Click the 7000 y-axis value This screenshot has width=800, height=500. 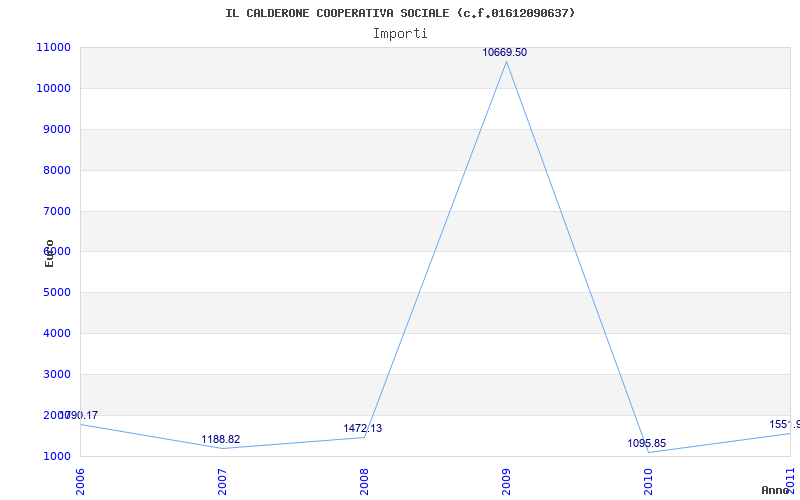coord(56,211)
